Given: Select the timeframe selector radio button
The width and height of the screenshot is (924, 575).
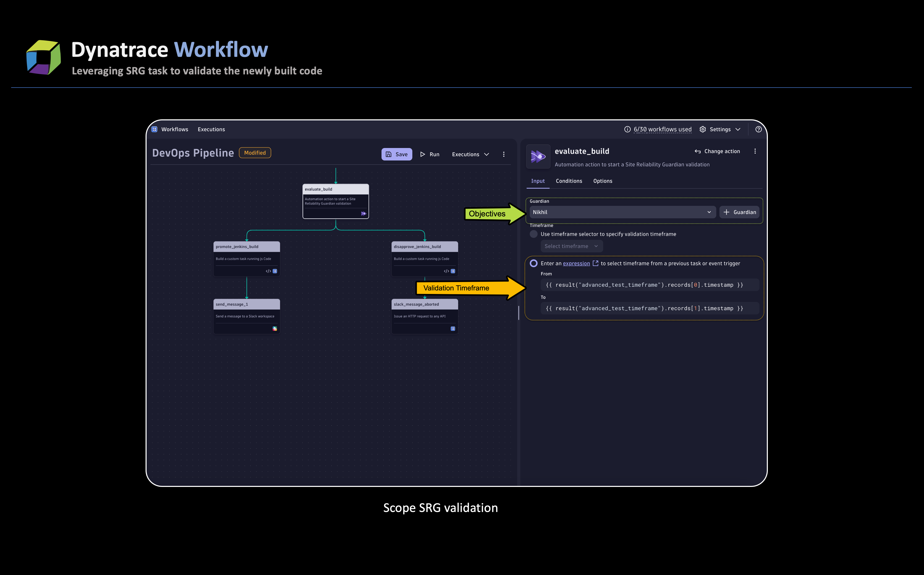Looking at the screenshot, I should coord(534,234).
